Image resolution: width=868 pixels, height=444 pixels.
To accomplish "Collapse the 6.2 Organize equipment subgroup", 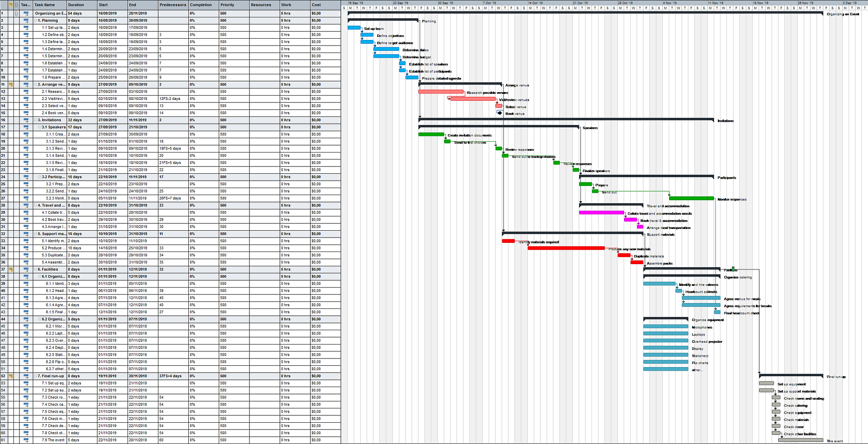I will pyautogui.click(x=40, y=319).
